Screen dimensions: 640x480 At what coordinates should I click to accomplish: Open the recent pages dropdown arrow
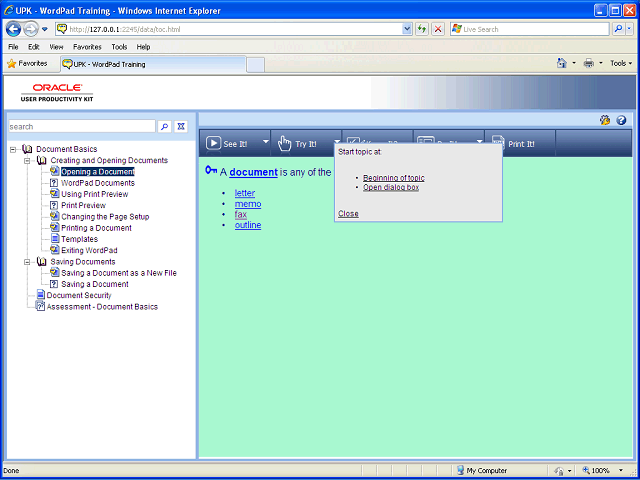[x=44, y=29]
